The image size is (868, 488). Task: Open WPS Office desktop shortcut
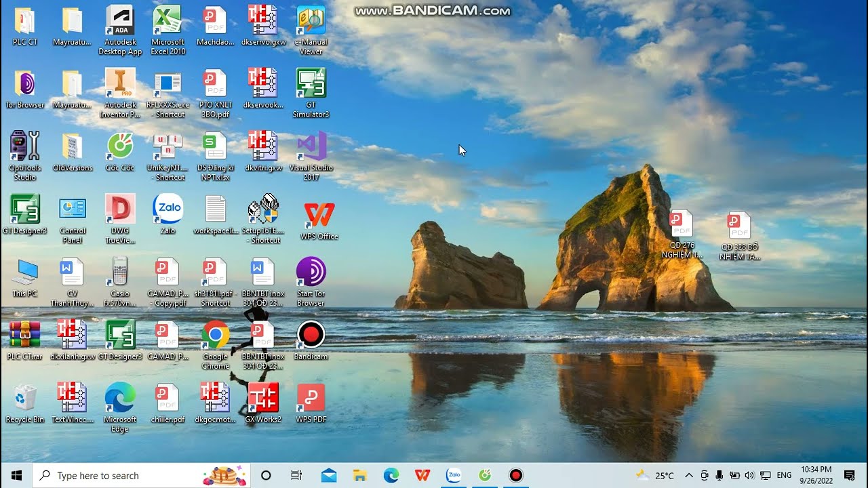point(319,220)
